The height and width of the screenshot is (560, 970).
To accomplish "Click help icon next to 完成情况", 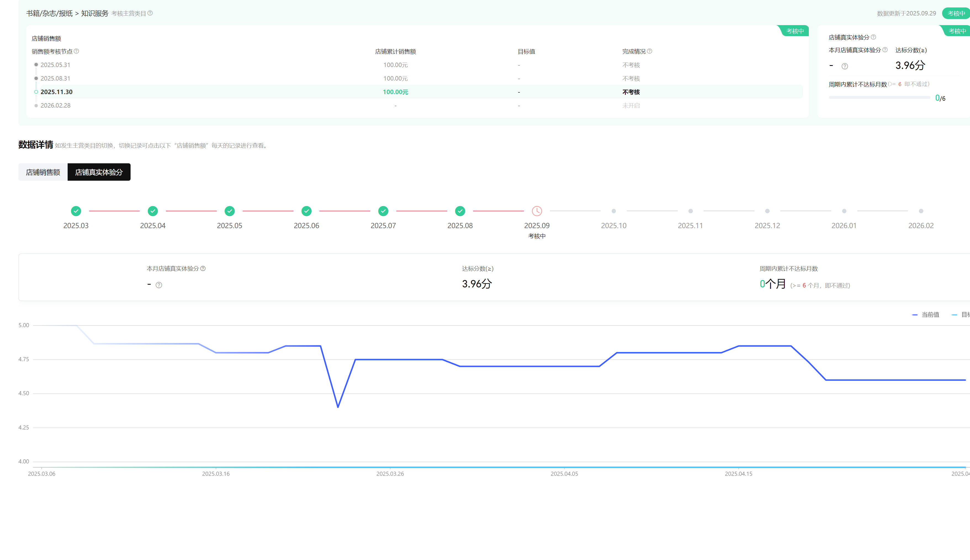I will (650, 51).
